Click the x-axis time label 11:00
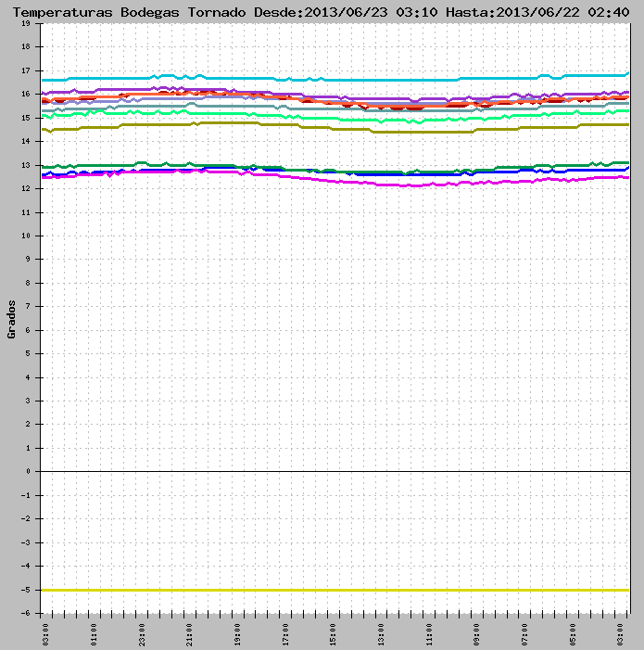644x650 pixels. point(429,634)
